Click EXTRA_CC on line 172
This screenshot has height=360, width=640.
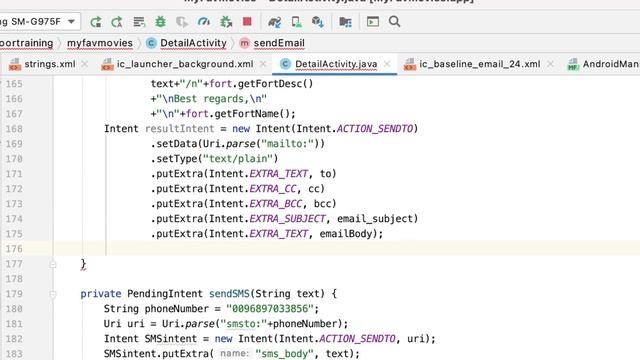(x=273, y=189)
